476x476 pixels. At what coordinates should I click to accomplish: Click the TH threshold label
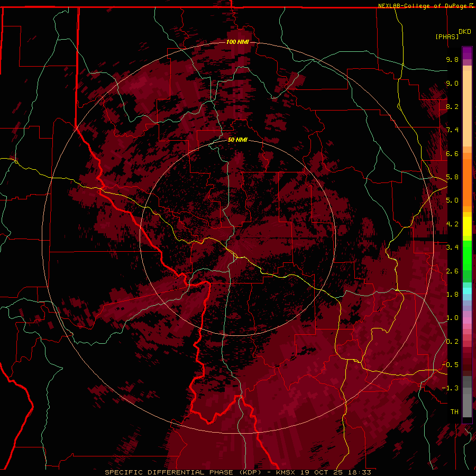pyautogui.click(x=454, y=412)
